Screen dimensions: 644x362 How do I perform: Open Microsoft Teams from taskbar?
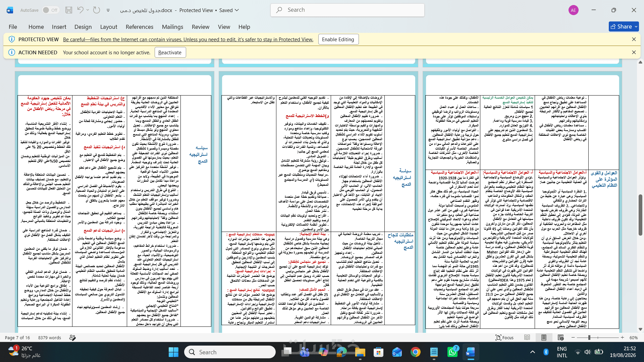coord(305,352)
